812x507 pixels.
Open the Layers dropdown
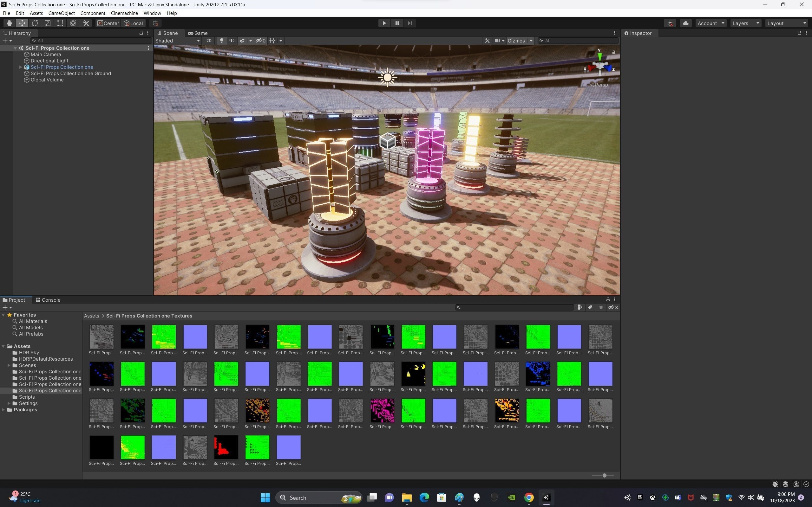745,23
